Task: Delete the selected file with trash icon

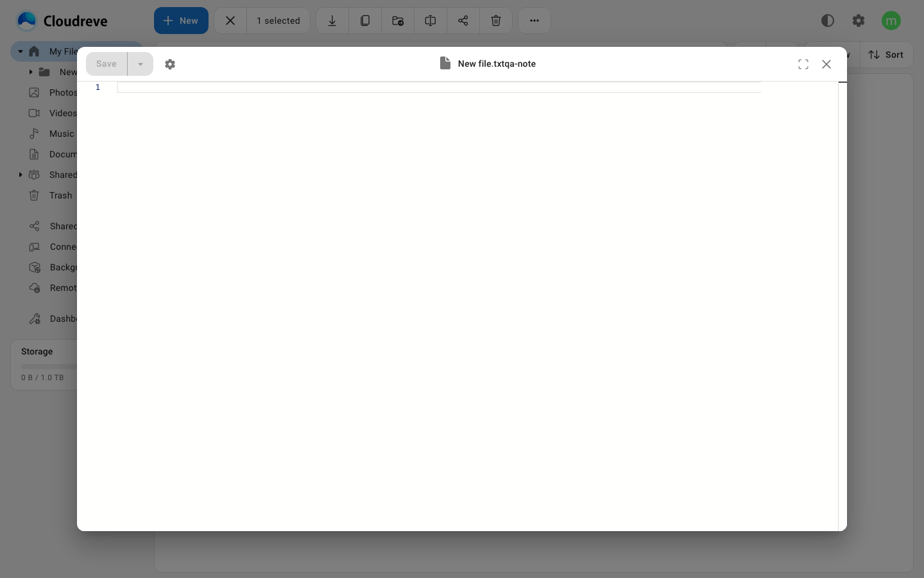Action: (x=496, y=21)
